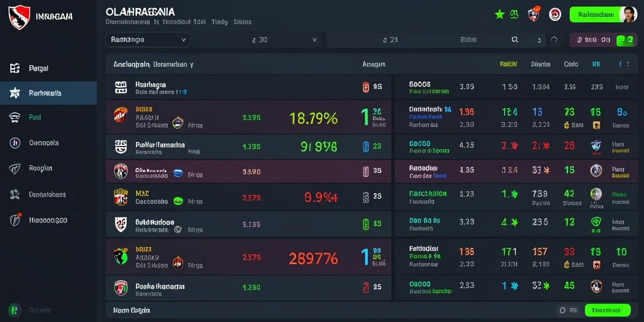
Task: Open the Petgal sidebar item
Action: point(38,68)
